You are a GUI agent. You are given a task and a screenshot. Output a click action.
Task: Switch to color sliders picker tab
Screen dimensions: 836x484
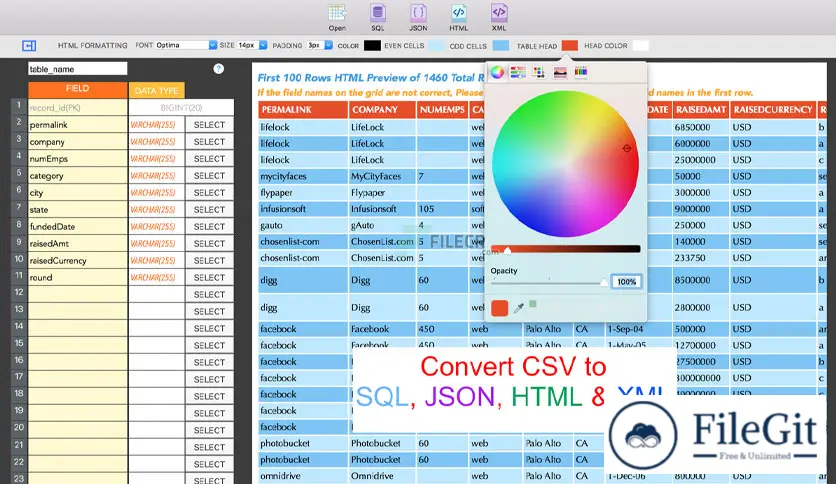[518, 72]
